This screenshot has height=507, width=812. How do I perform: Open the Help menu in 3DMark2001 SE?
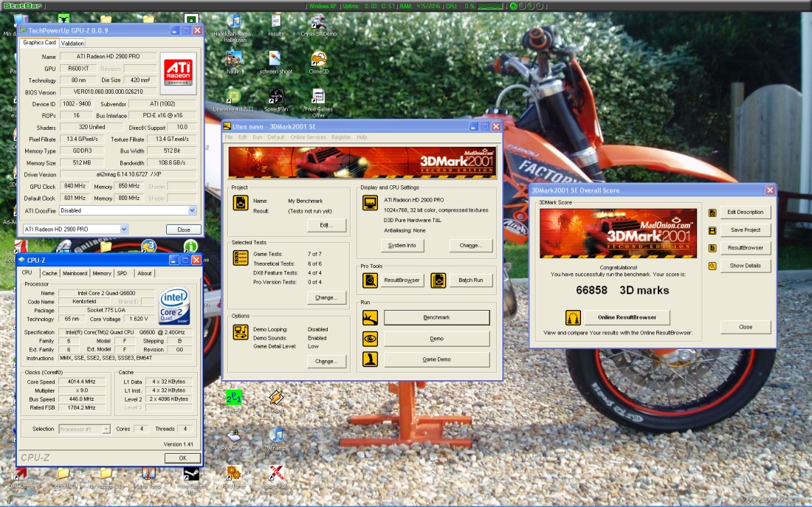click(x=362, y=137)
